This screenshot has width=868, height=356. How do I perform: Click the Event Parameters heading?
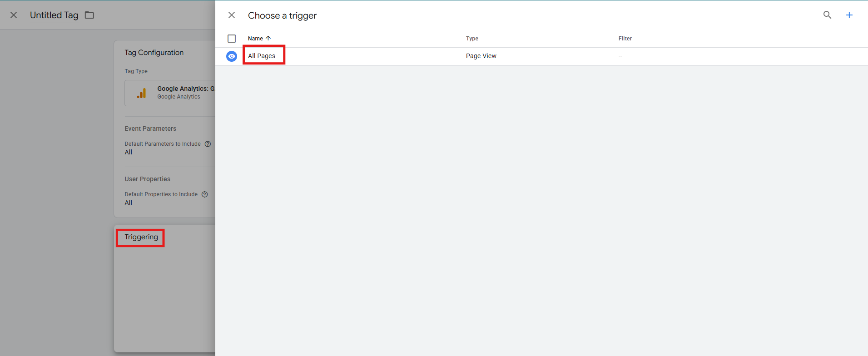pos(150,129)
